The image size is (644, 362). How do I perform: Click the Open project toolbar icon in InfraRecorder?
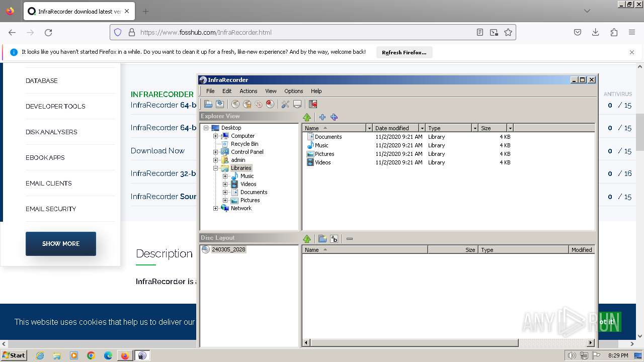click(208, 104)
